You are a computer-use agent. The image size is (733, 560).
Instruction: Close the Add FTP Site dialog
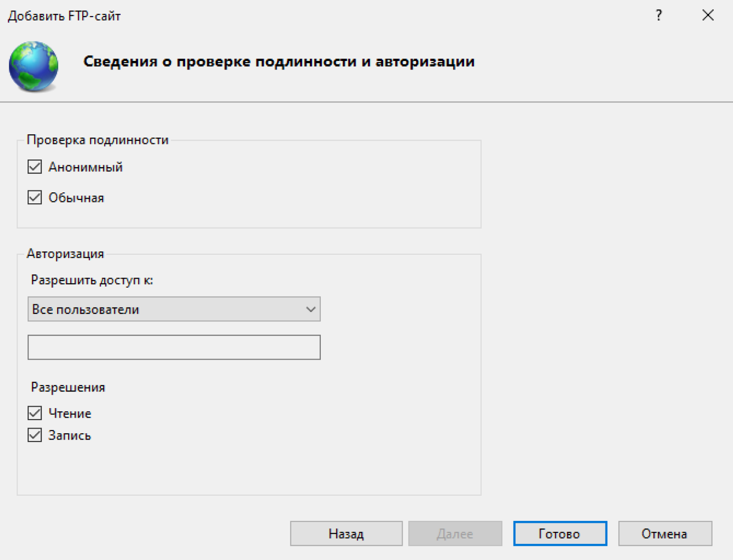pos(708,15)
